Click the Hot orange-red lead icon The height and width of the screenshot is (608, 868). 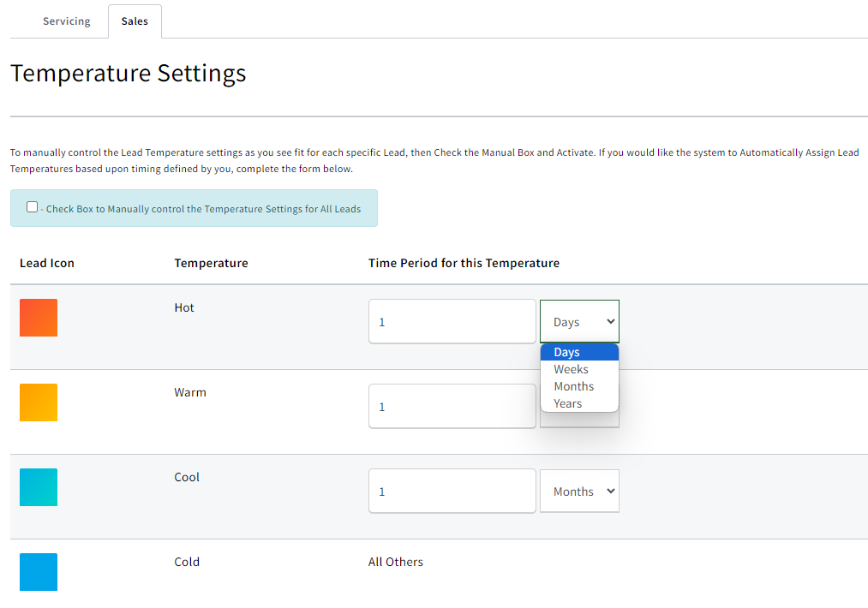[x=39, y=318]
